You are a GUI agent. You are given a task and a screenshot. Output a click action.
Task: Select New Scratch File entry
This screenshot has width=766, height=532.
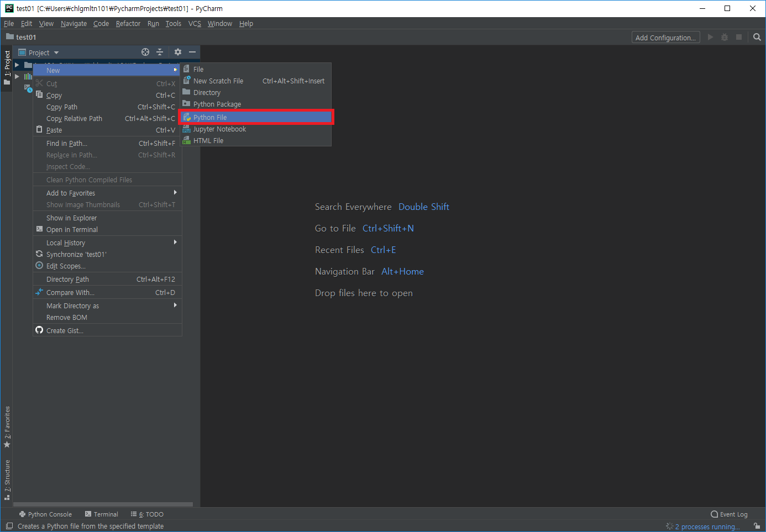(256, 81)
